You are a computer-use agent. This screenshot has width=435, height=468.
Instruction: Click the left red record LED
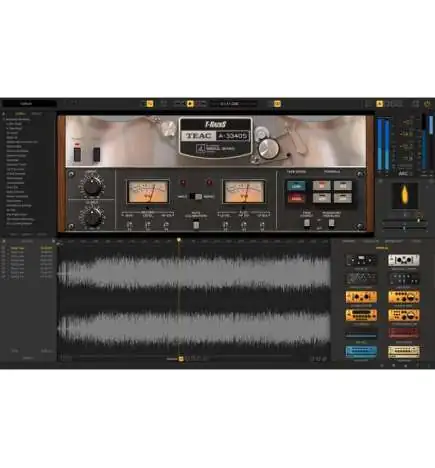pos(183,183)
